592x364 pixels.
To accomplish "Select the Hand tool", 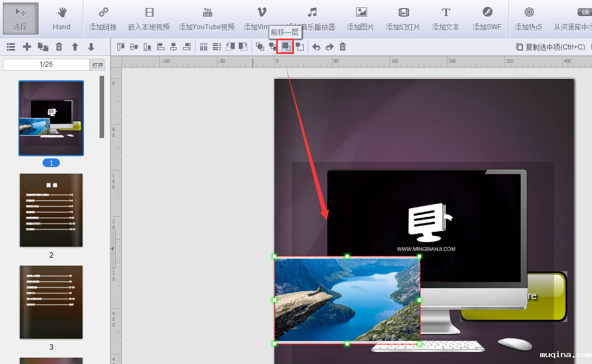I will tap(62, 18).
